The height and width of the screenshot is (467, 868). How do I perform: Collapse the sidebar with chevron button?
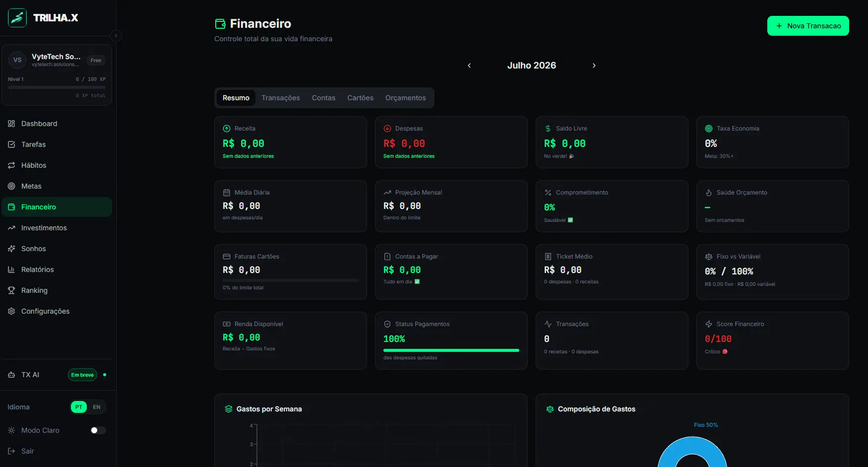(x=116, y=36)
